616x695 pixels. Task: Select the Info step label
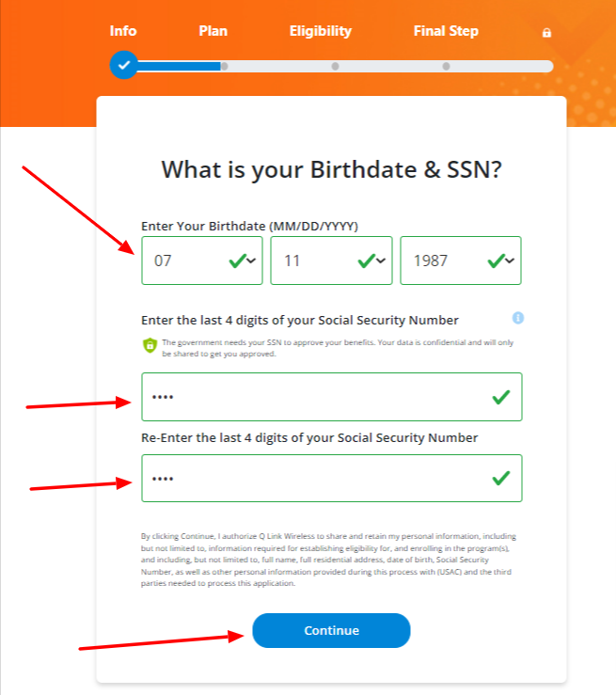[x=123, y=31]
